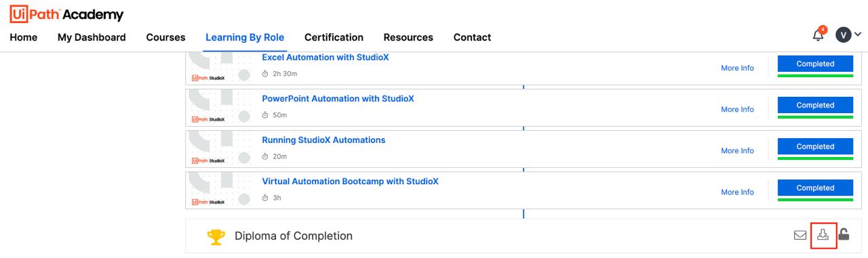Click the notification bell icon
The image size is (868, 258).
tap(818, 36)
